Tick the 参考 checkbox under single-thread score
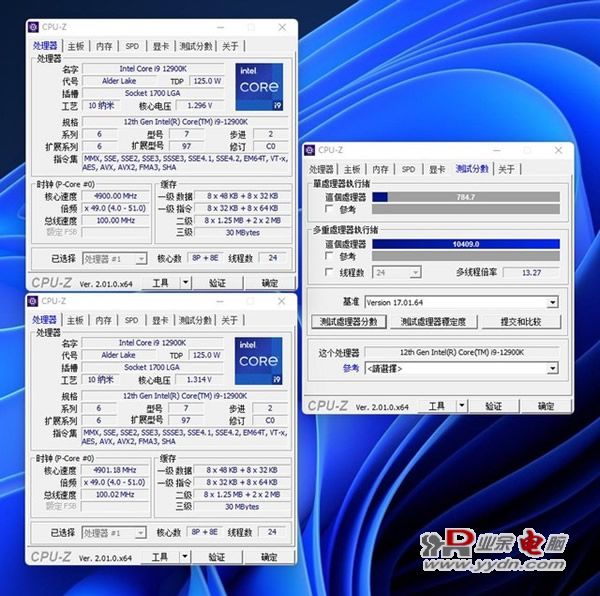Image resolution: width=600 pixels, height=596 pixels. click(328, 209)
